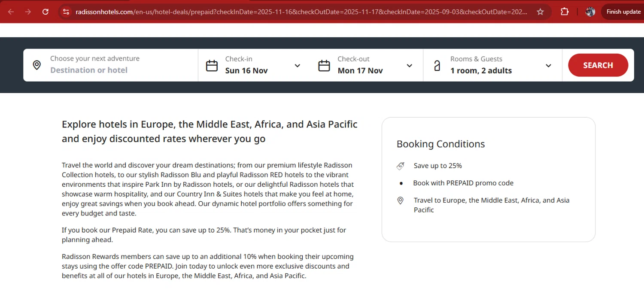Click the tag icon beside Save up to 25%

click(400, 166)
